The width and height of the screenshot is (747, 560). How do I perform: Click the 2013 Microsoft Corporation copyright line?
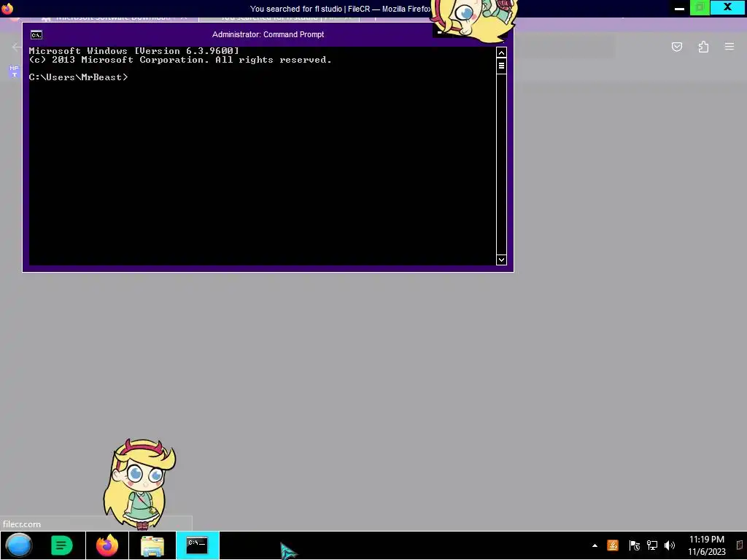coord(180,60)
